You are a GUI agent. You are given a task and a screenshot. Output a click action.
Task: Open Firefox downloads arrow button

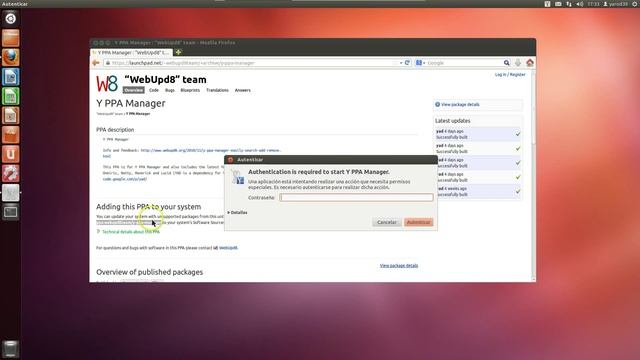[x=518, y=63]
